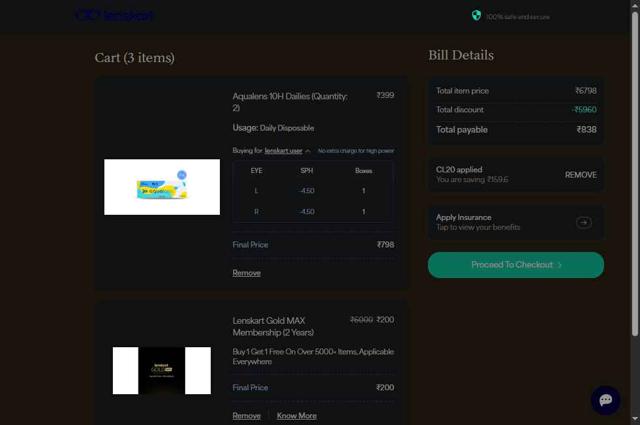Open Know More for Gold membership
640x425 pixels.
pos(297,416)
